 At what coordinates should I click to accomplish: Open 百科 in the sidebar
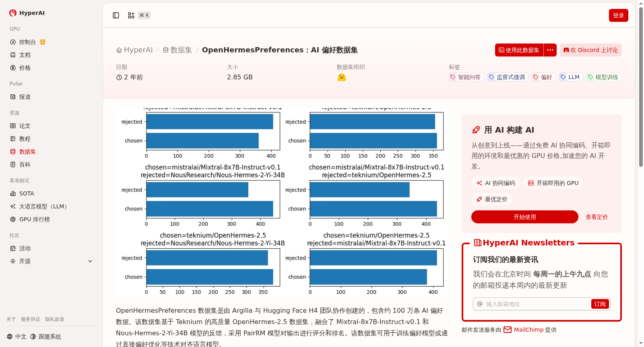click(x=25, y=164)
